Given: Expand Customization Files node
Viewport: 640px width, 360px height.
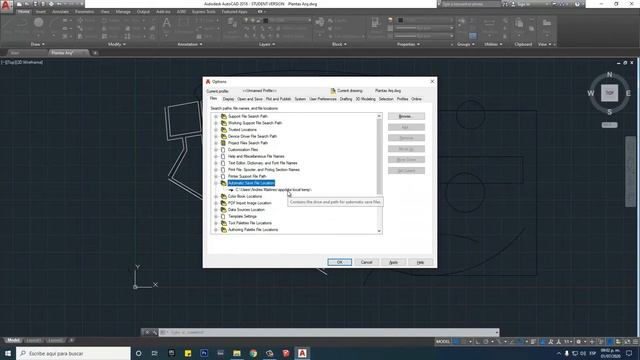Looking at the screenshot, I should click(x=216, y=150).
